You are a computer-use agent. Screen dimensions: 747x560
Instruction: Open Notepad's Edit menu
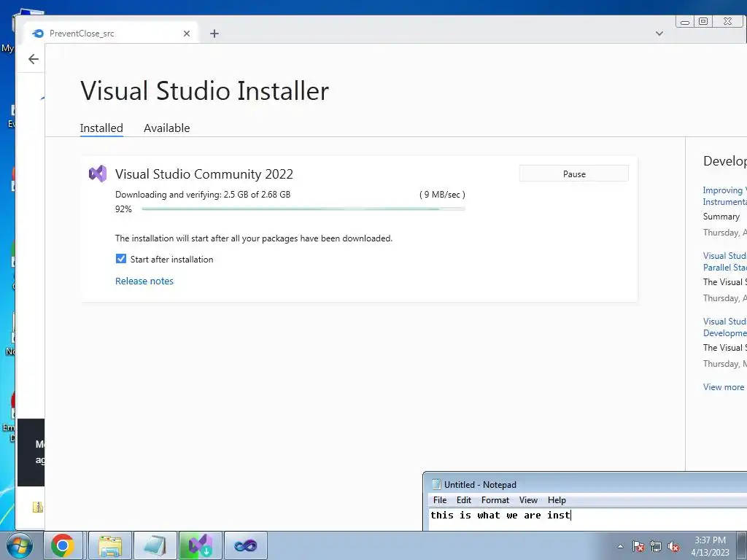pyautogui.click(x=463, y=500)
